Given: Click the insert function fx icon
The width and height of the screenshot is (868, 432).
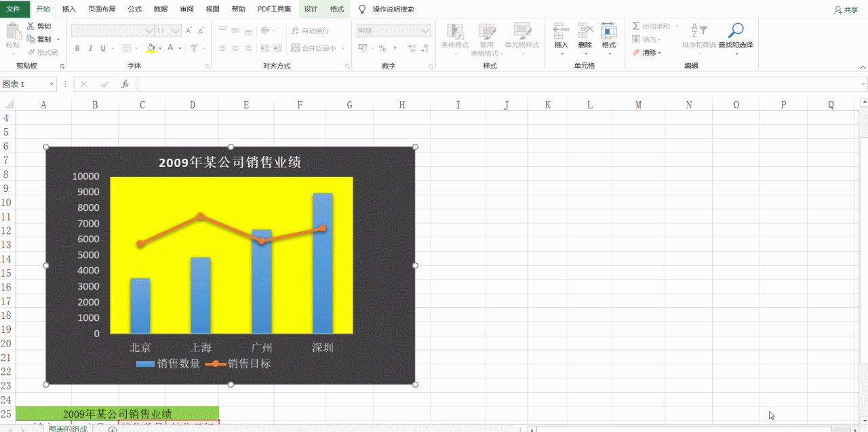Looking at the screenshot, I should pos(125,84).
